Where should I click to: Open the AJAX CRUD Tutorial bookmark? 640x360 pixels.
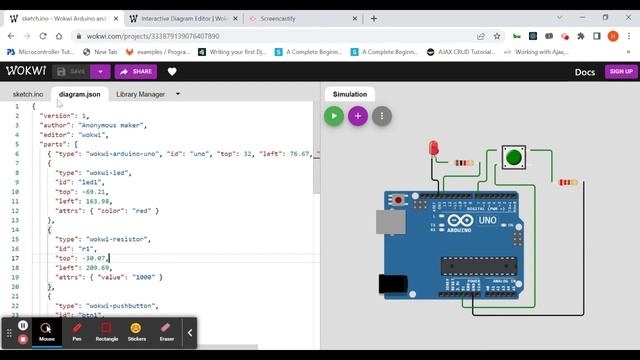coord(461,52)
